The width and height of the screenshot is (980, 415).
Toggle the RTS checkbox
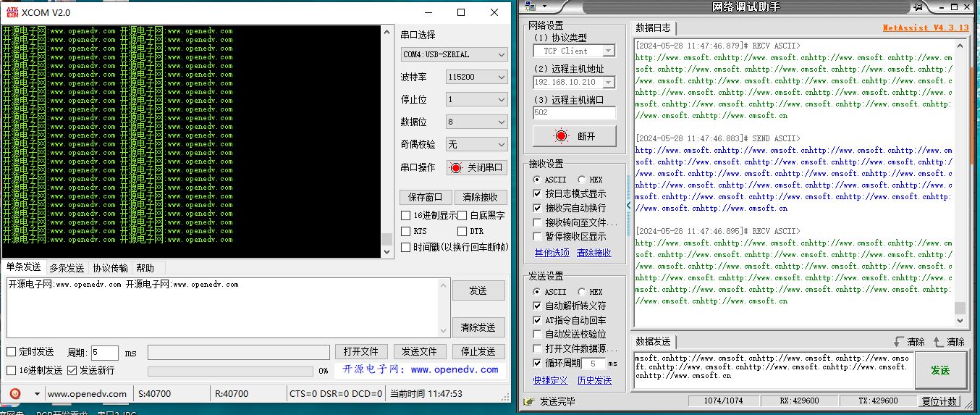[406, 231]
